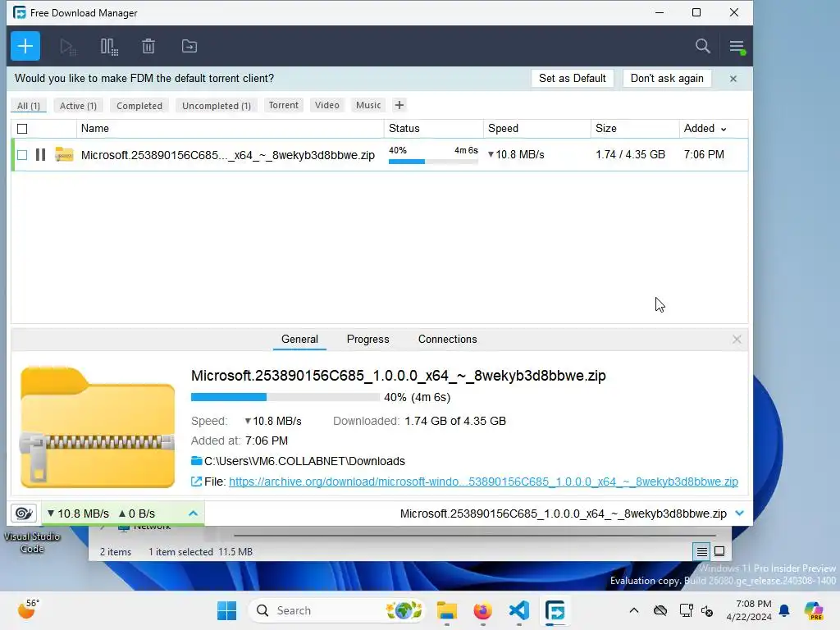Select the Torrent filter tab
The height and width of the screenshot is (630, 840).
(x=283, y=105)
